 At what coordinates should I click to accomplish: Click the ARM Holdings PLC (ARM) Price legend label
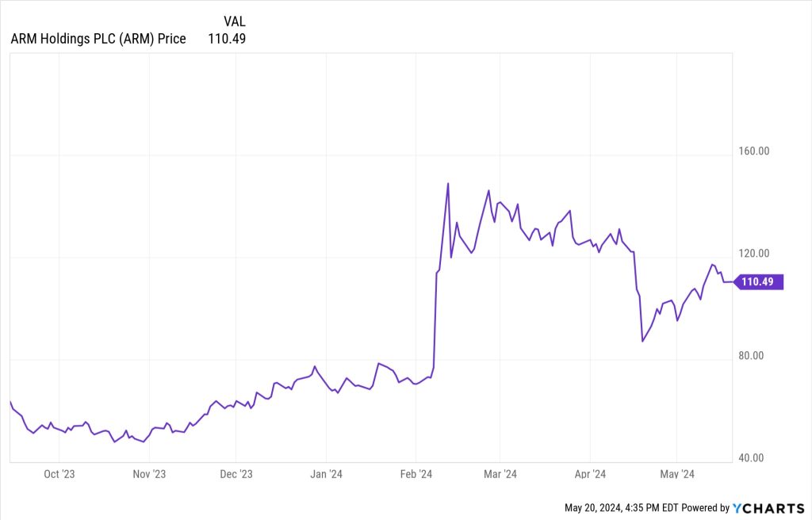tap(98, 39)
